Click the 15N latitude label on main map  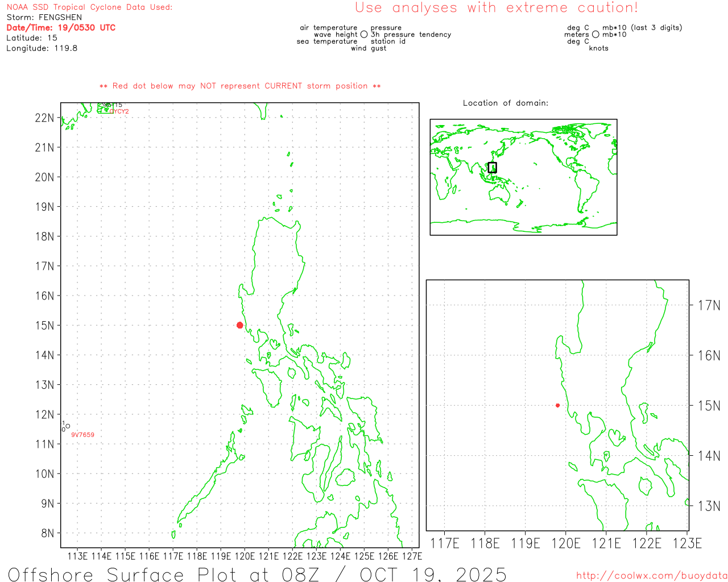click(44, 326)
